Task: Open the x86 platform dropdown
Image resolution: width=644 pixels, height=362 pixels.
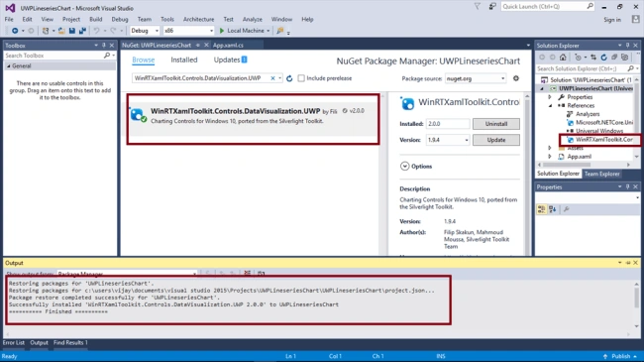Action: coord(188,31)
